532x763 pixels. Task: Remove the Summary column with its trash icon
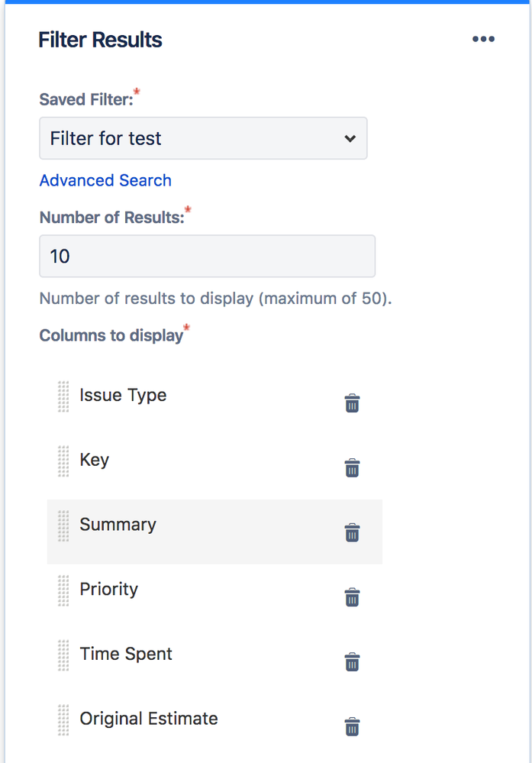point(352,532)
